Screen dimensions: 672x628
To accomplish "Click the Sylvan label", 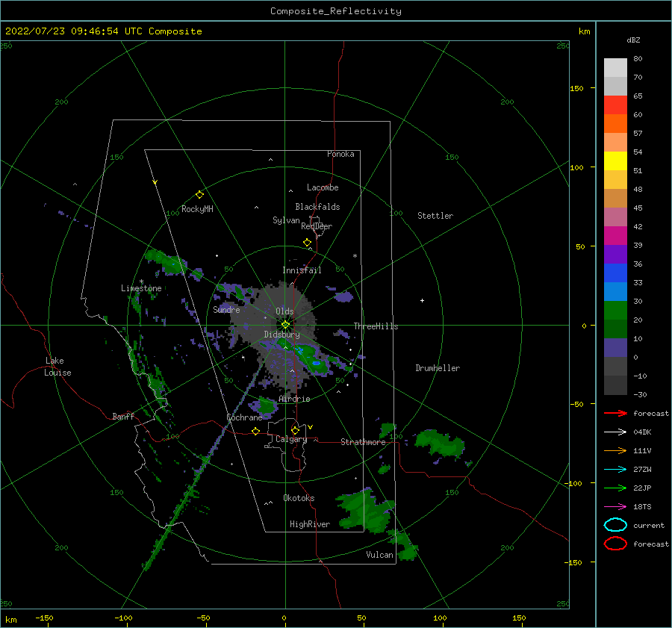I will [x=286, y=220].
